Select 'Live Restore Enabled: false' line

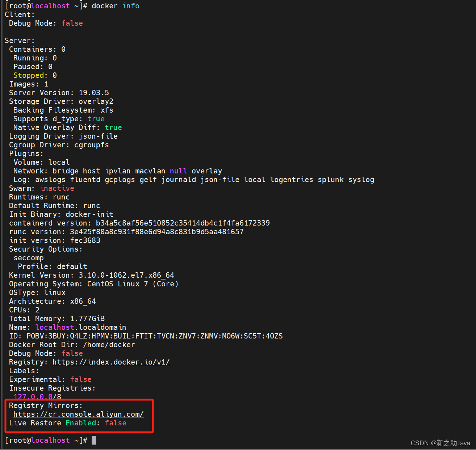[x=68, y=423]
